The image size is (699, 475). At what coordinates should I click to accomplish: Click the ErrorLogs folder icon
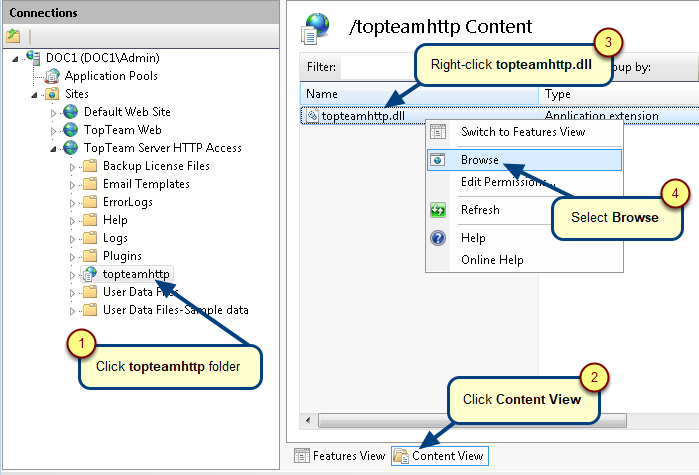90,202
